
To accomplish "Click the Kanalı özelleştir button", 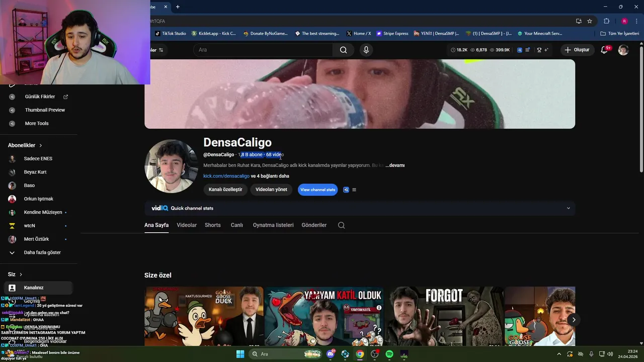I will tap(225, 190).
